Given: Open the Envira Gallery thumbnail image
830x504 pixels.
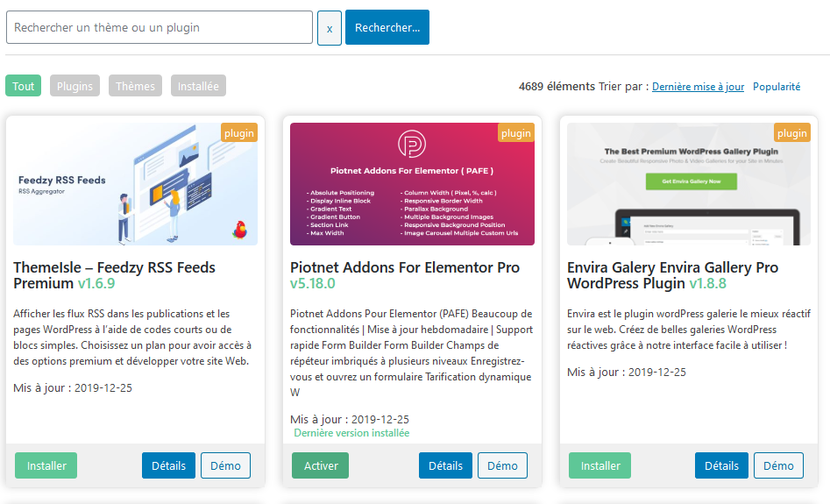Looking at the screenshot, I should click(689, 184).
